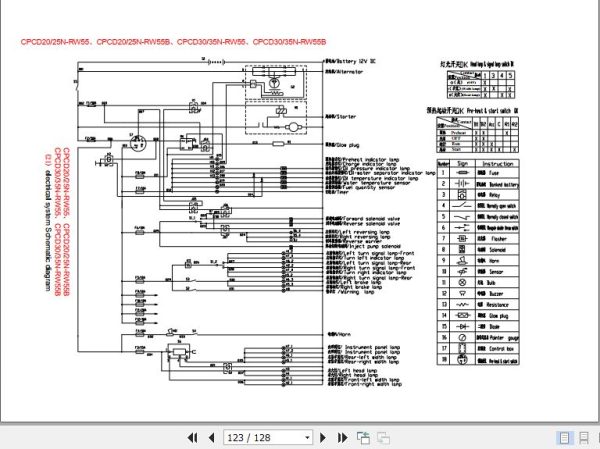Go to the previous page
This screenshot has width=600, height=449.
click(x=211, y=438)
